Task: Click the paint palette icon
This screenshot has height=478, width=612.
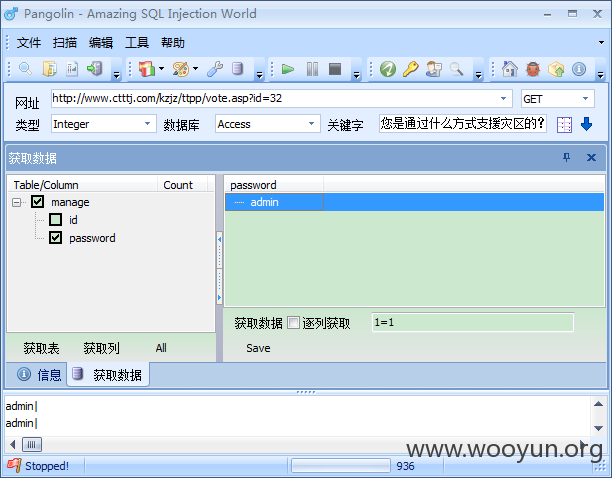Action: [x=181, y=69]
